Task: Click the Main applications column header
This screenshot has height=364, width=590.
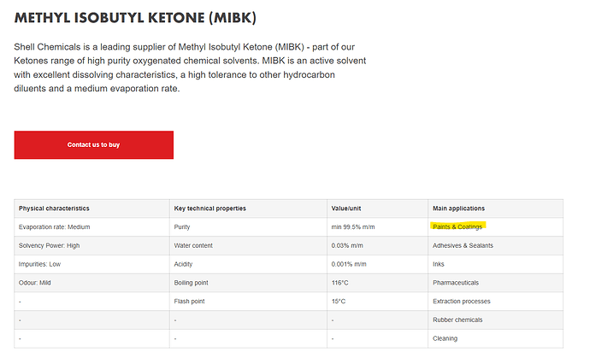Action: [459, 208]
